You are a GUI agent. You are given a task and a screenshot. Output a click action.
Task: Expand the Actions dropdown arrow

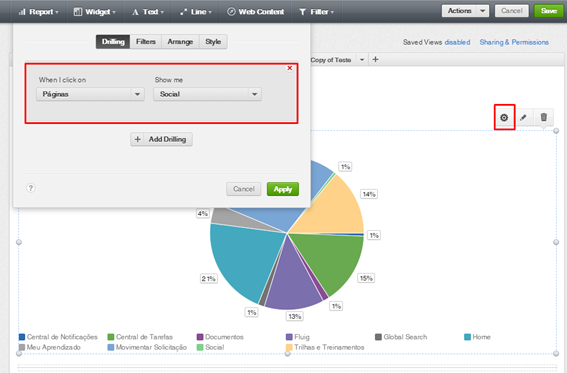[483, 11]
